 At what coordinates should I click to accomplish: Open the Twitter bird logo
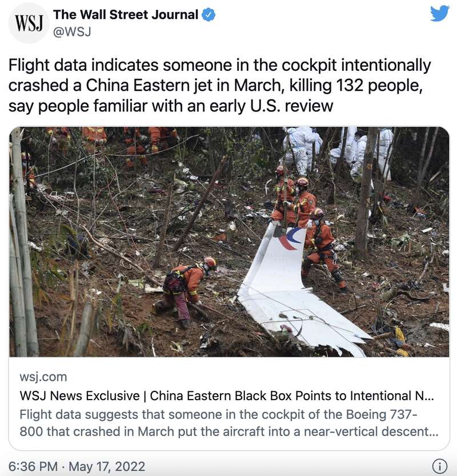click(x=439, y=14)
